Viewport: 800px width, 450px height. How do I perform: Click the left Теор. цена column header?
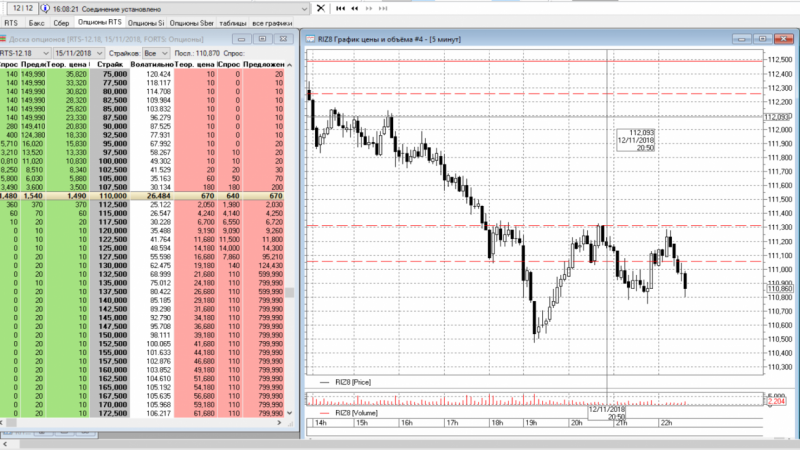(x=67, y=64)
